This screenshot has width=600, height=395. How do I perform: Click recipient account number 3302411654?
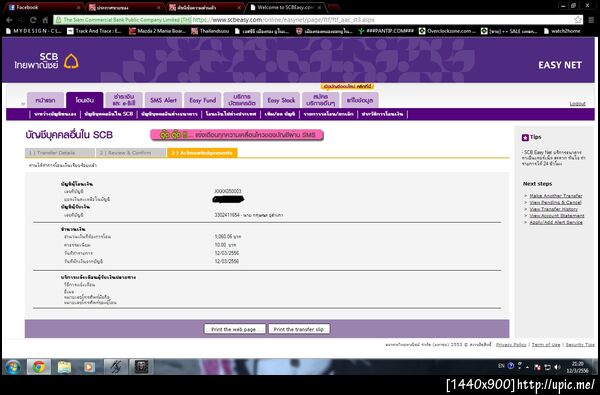tap(227, 215)
